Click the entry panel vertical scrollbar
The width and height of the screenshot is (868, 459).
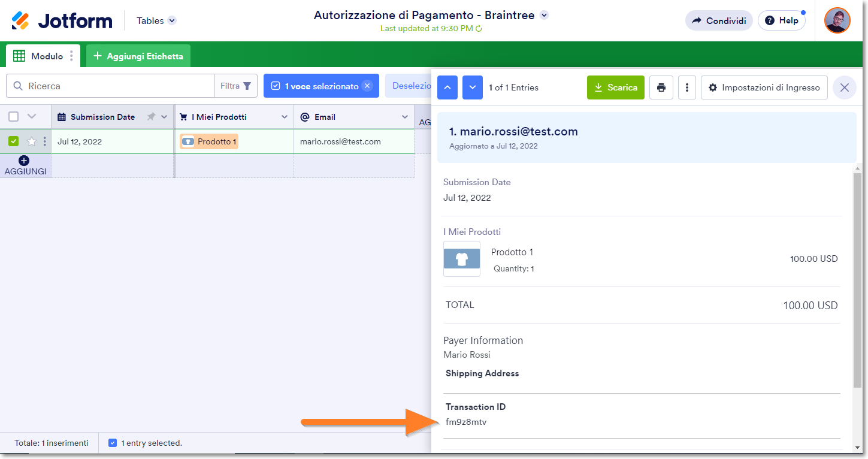[x=858, y=280]
